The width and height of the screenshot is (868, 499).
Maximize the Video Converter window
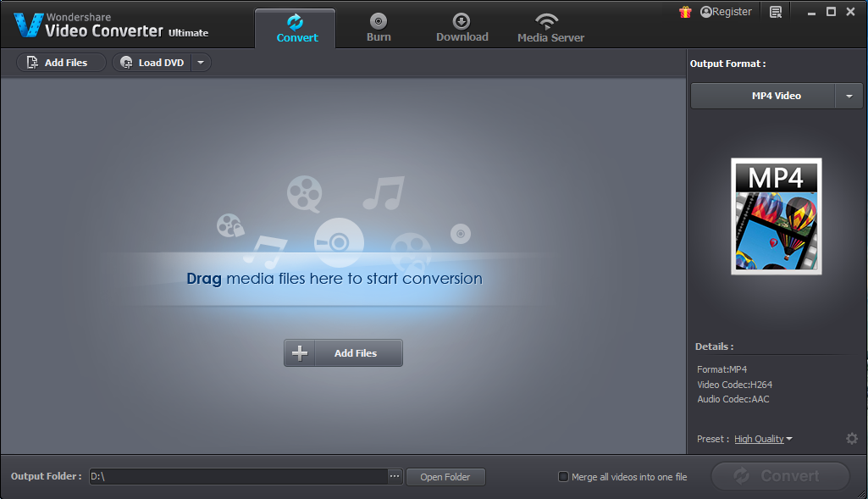click(x=831, y=12)
